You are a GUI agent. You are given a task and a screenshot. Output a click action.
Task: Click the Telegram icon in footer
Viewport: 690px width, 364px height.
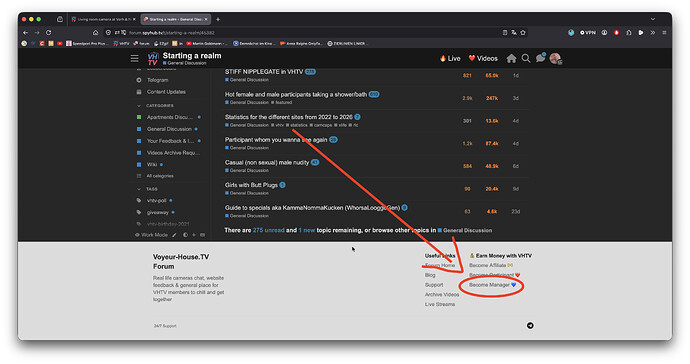click(530, 326)
